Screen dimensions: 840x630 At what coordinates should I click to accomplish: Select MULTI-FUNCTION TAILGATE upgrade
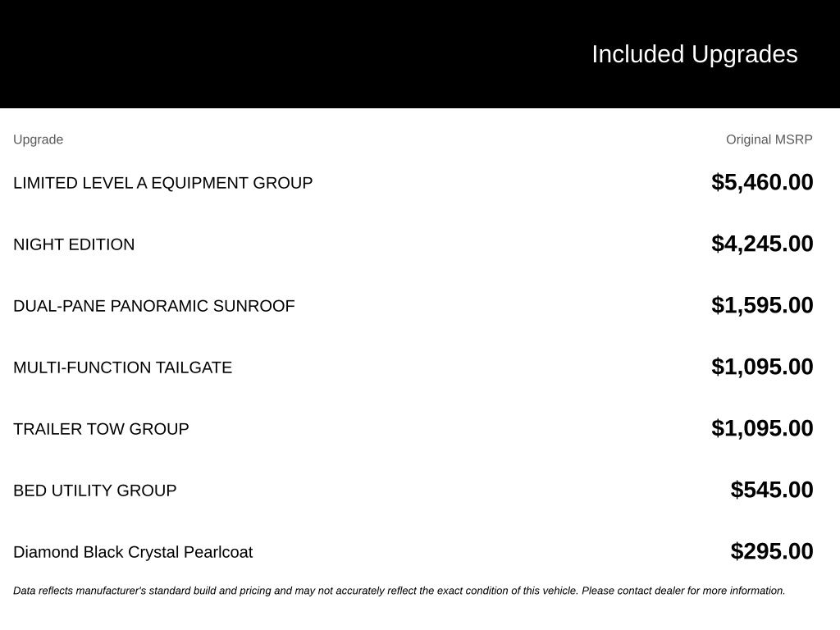(123, 368)
